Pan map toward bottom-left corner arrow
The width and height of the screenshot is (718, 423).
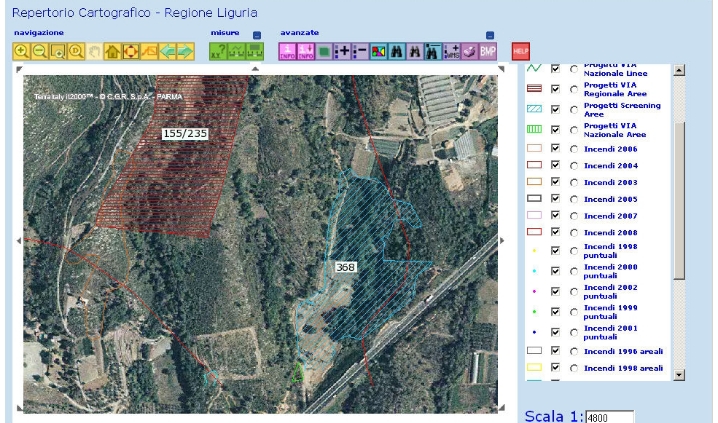(x=19, y=407)
